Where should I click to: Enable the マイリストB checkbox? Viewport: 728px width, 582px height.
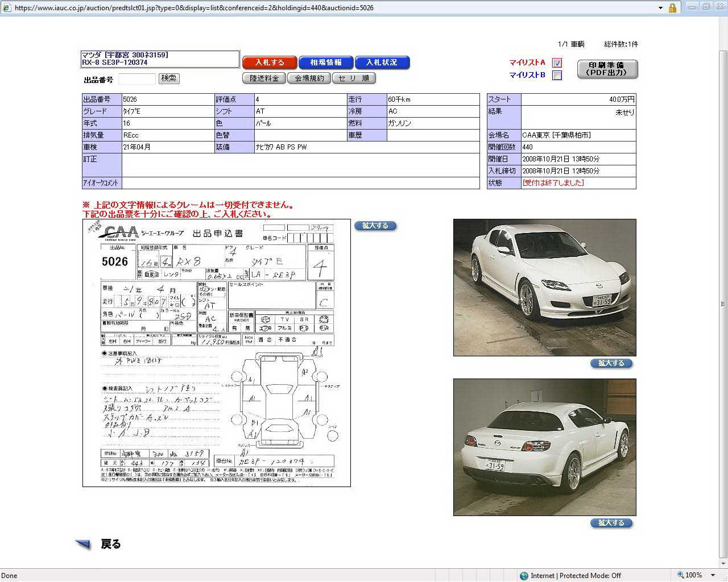click(557, 76)
